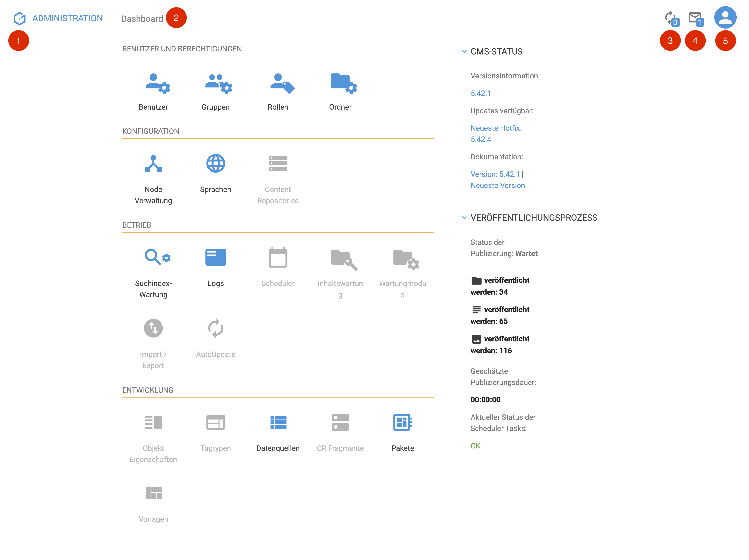The height and width of the screenshot is (560, 749).
Task: Open the CR Fragmente icon
Action: tap(340, 422)
